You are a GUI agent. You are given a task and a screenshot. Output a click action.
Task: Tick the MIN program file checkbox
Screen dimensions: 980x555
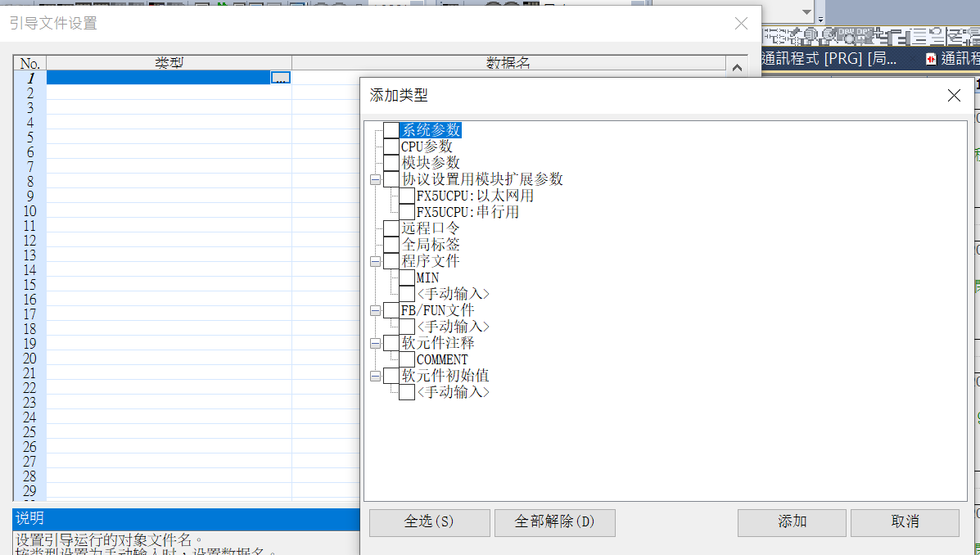(x=407, y=277)
